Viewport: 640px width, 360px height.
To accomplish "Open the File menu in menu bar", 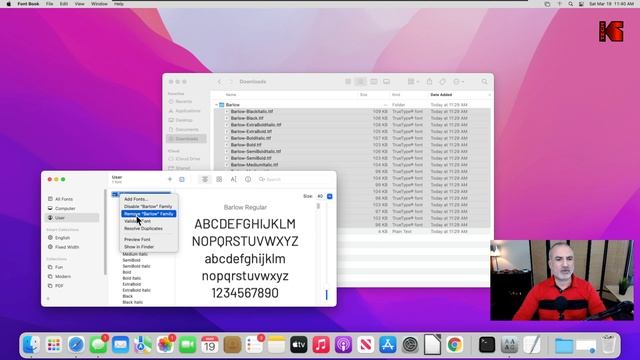I will [x=49, y=4].
